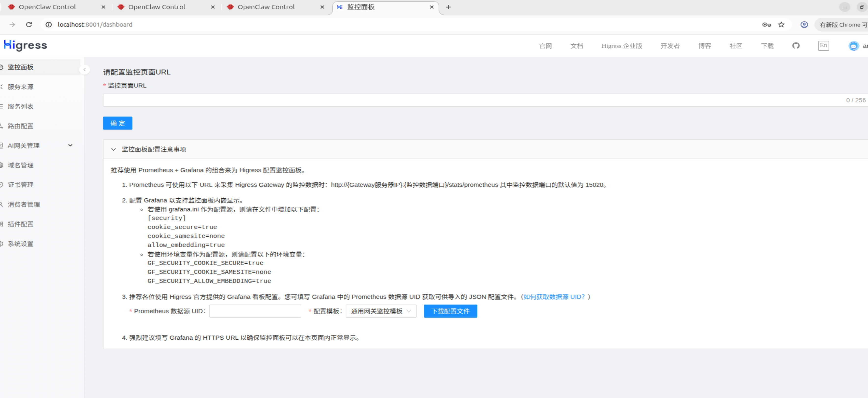Go to 插件配置 in the sidebar

point(21,224)
